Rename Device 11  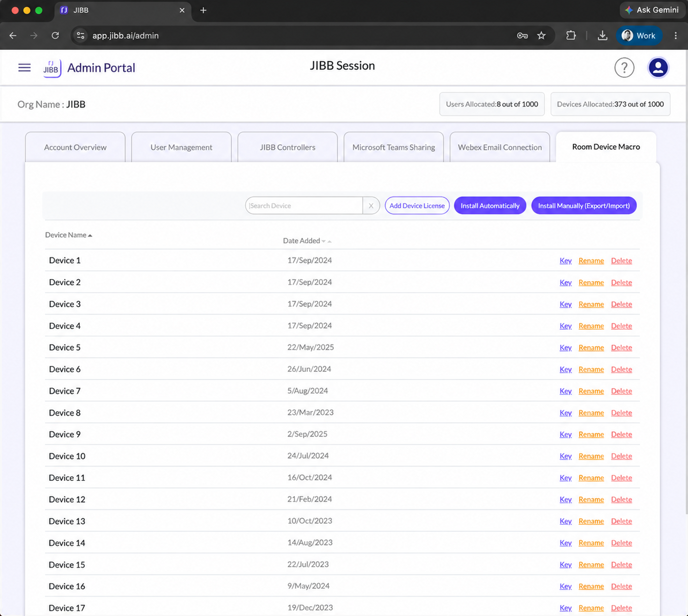pos(591,478)
